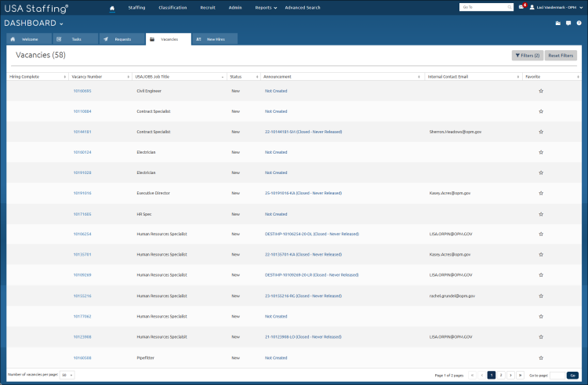Open the help question mark icon
The height and width of the screenshot is (385, 588).
[x=579, y=24]
